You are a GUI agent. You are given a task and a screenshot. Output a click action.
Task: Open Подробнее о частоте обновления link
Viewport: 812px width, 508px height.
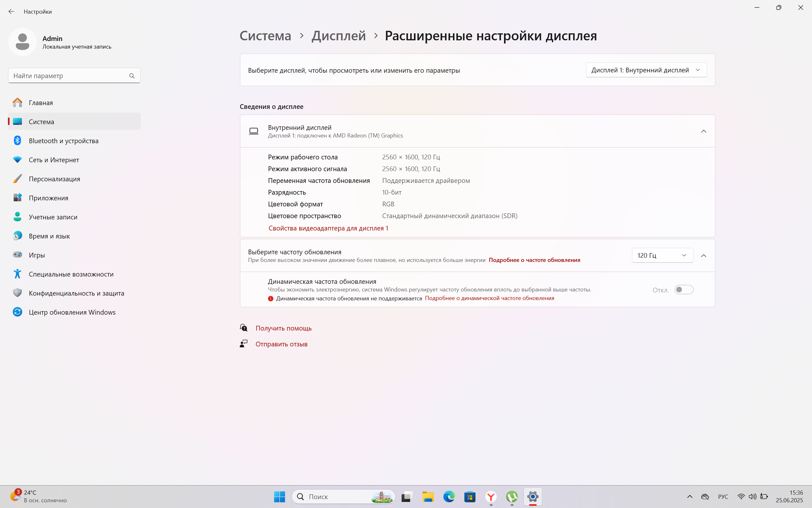tap(534, 260)
